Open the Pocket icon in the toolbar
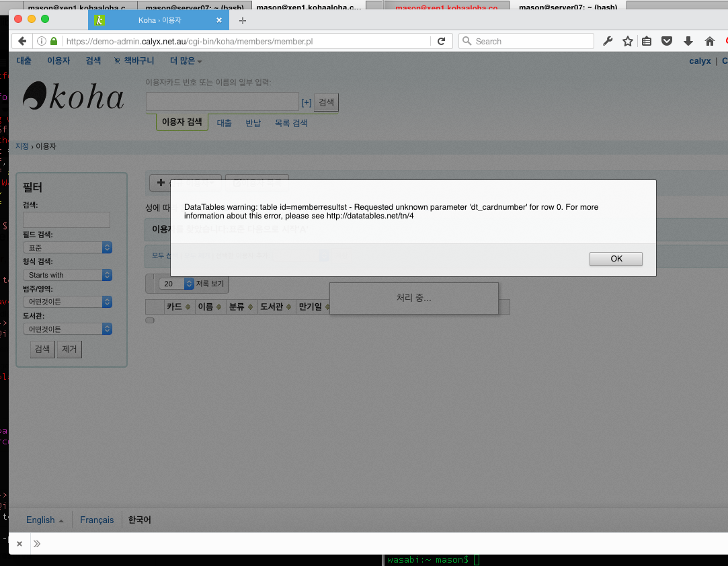Screen dimensions: 728x566 click(x=667, y=41)
